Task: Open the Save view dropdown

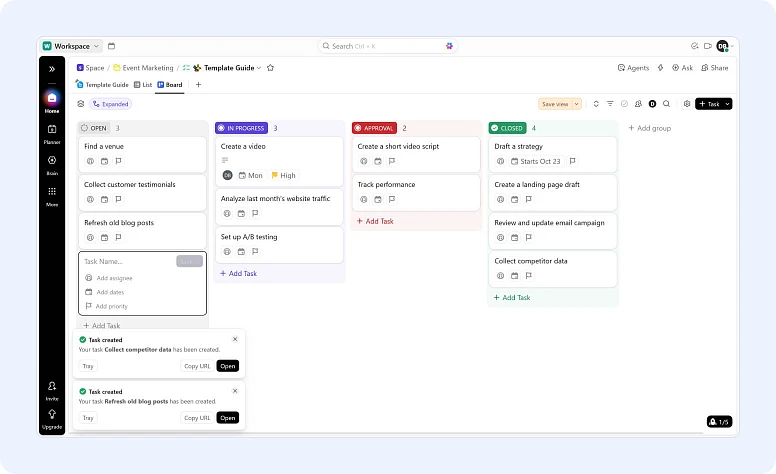Action: click(559, 103)
